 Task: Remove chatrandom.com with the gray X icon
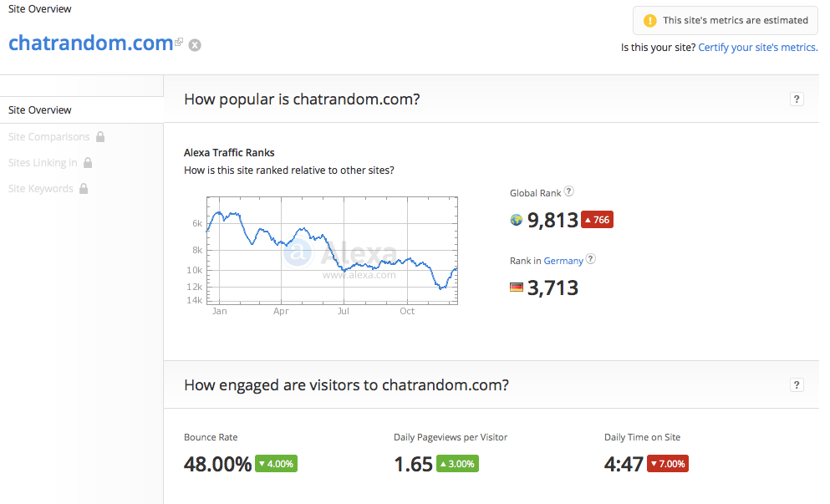pos(195,45)
